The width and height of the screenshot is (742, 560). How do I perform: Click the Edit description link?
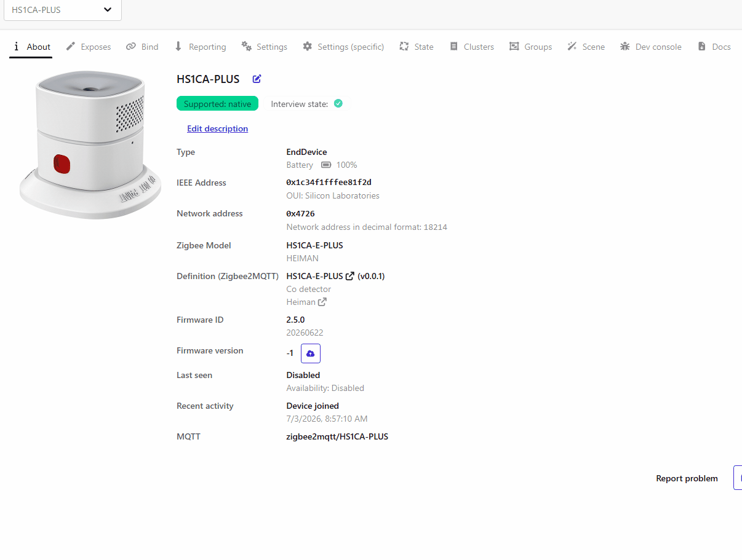tap(217, 128)
